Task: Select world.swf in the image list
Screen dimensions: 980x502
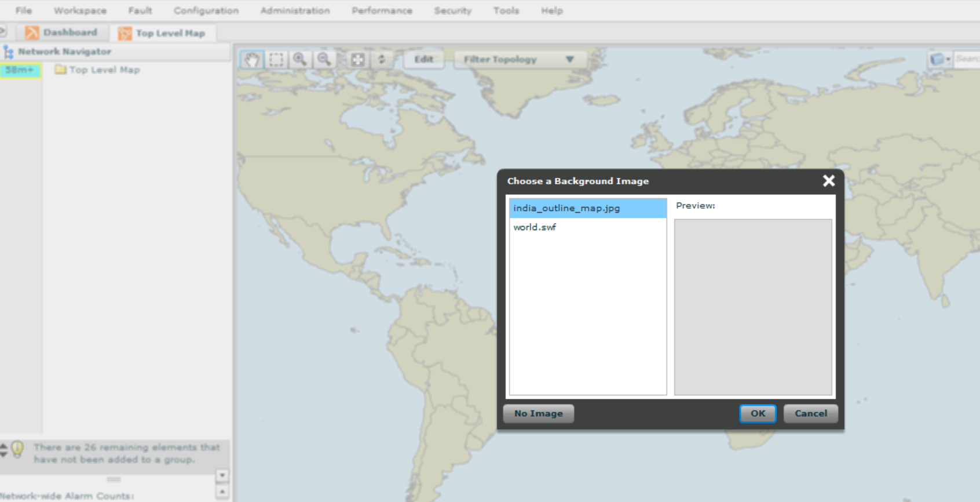Action: click(588, 227)
